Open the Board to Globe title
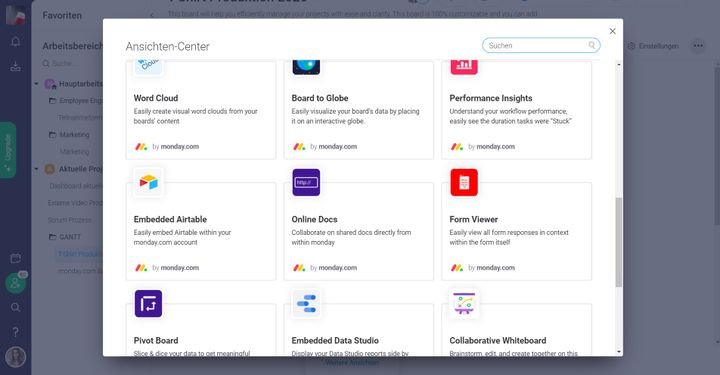Viewport: 720px width, 375px height. (x=320, y=98)
